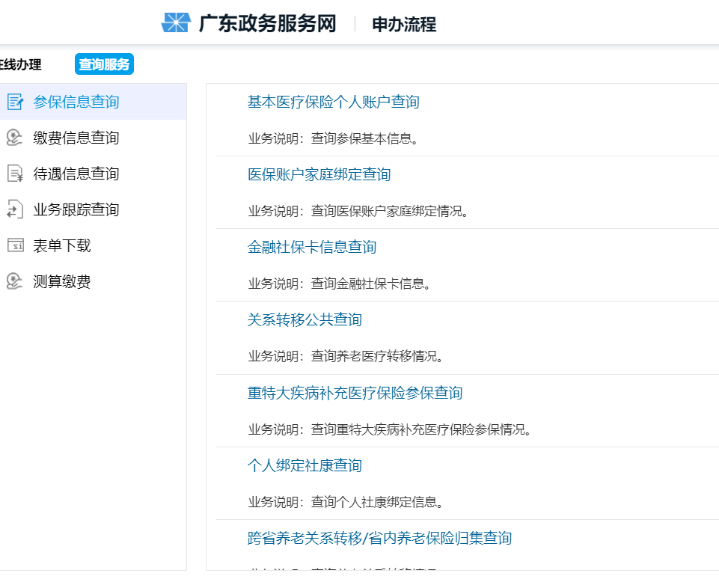The image size is (719, 588).
Task: Click the 广东政务服务网 site title
Action: [268, 23]
